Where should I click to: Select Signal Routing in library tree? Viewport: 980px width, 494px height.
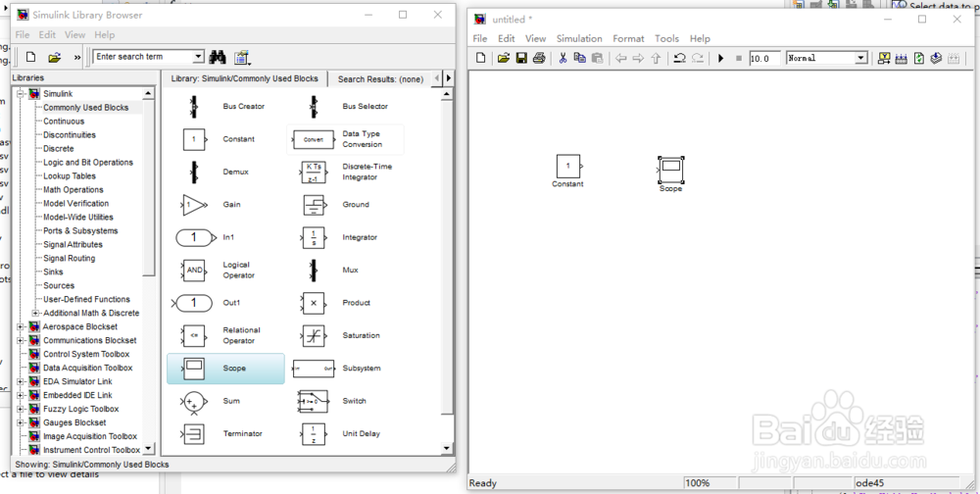pos(70,258)
